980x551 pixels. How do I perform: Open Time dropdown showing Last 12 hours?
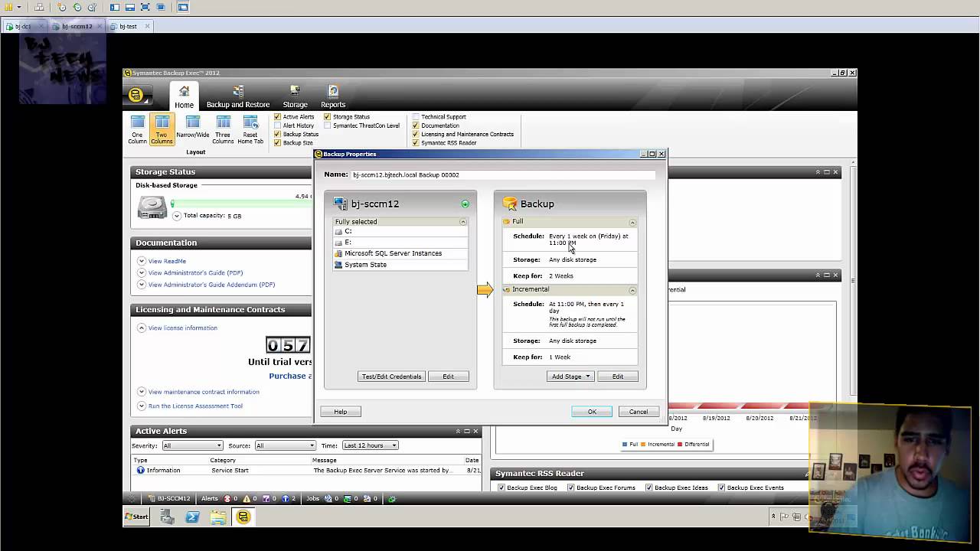click(x=370, y=445)
